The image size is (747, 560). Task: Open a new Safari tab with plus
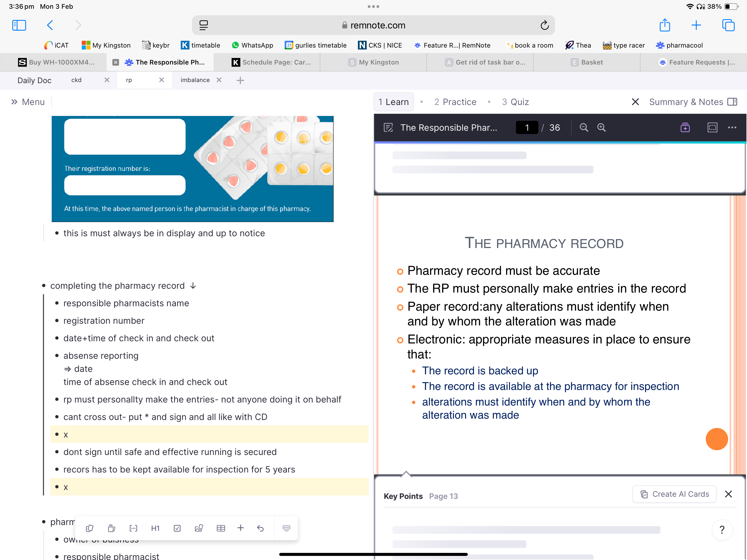pyautogui.click(x=696, y=25)
